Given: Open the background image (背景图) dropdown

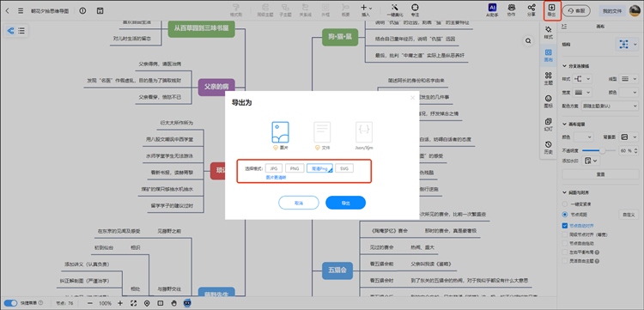Looking at the screenshot, I should point(629,137).
